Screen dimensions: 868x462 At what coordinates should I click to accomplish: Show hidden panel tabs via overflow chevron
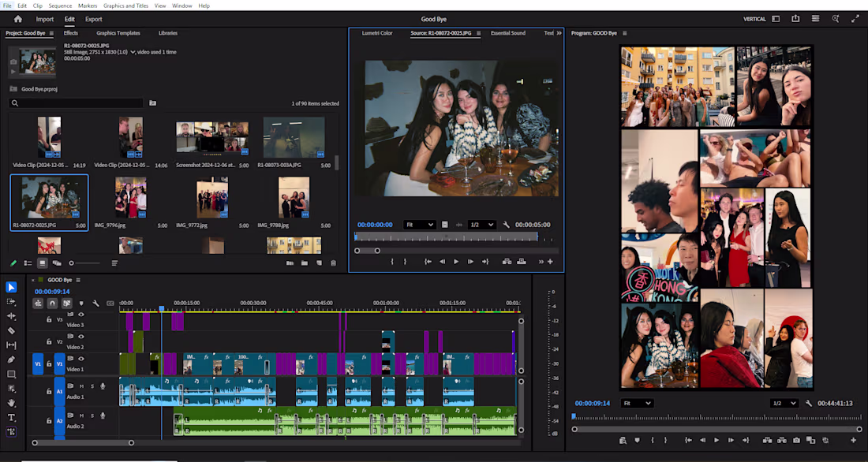[x=559, y=33]
